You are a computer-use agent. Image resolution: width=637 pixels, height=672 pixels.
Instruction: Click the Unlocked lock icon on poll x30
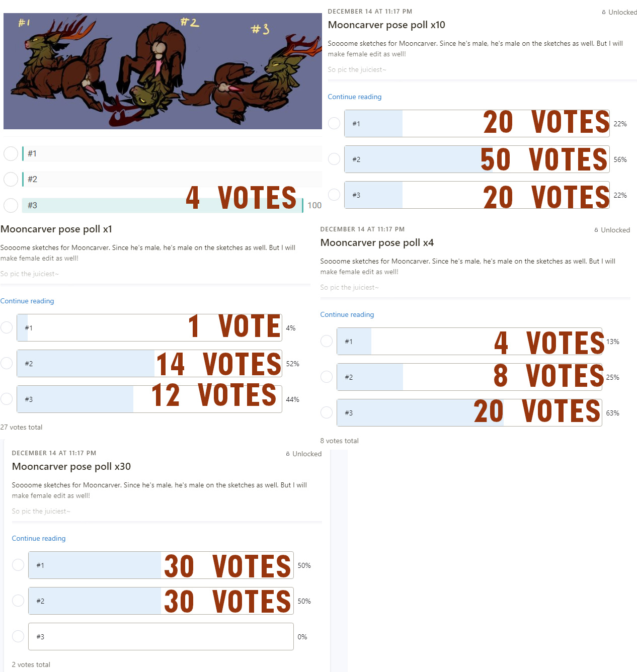[x=288, y=454]
